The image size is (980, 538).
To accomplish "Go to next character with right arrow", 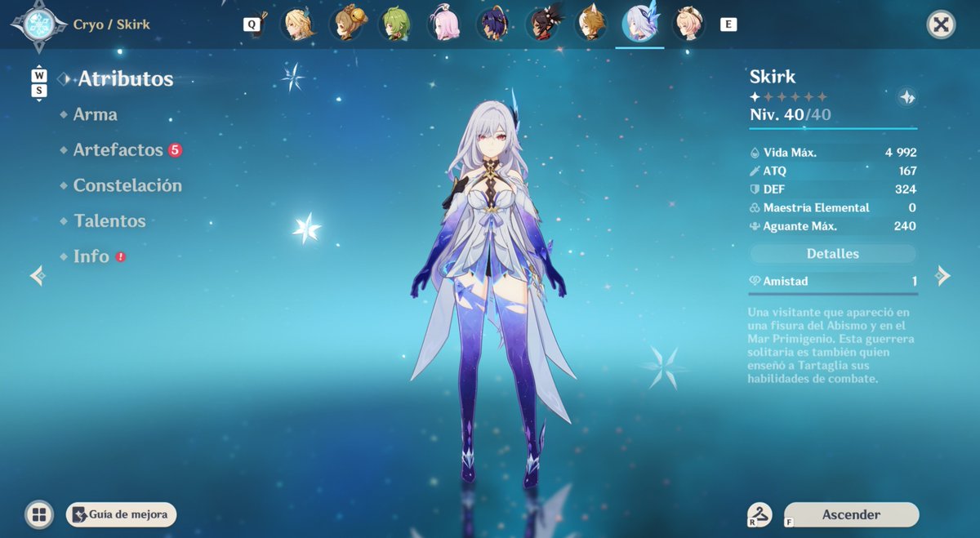I will [x=942, y=276].
